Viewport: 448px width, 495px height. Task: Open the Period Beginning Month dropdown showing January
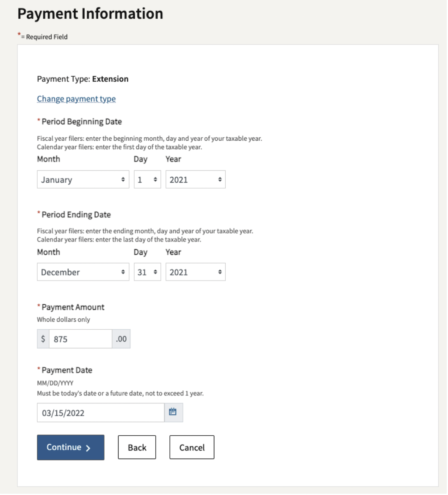(83, 180)
